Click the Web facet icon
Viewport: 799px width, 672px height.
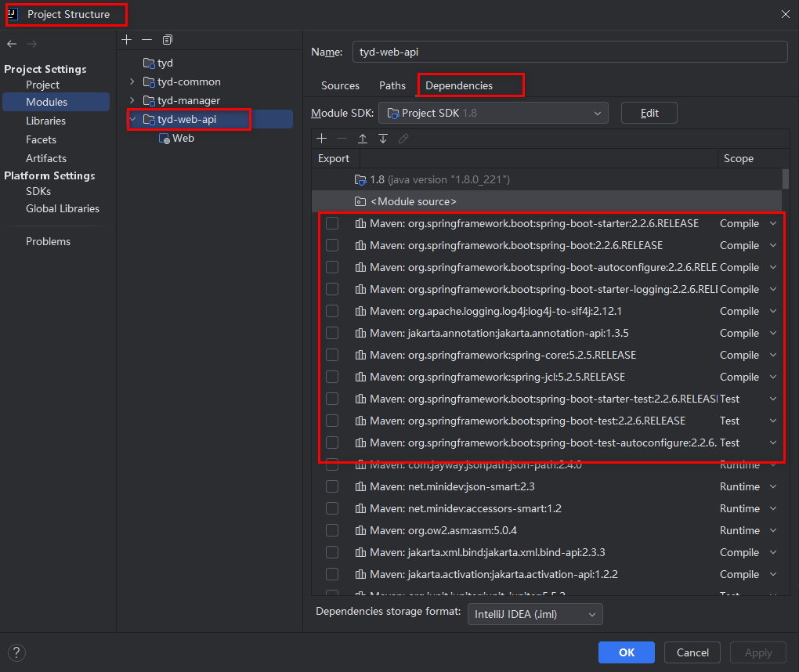164,139
